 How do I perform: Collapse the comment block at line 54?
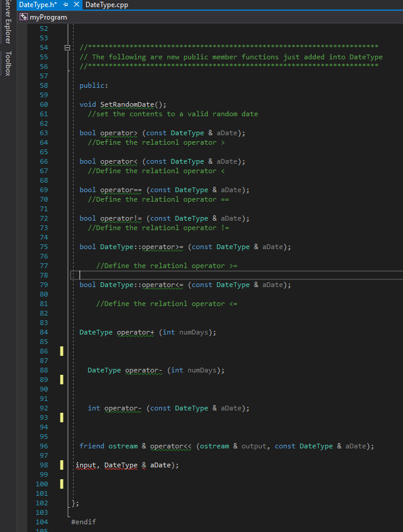pyautogui.click(x=67, y=48)
